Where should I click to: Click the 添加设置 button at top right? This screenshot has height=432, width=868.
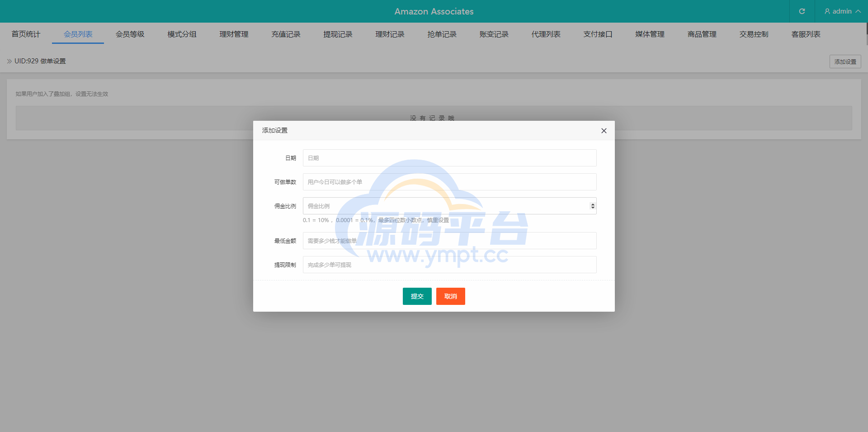[x=845, y=62]
